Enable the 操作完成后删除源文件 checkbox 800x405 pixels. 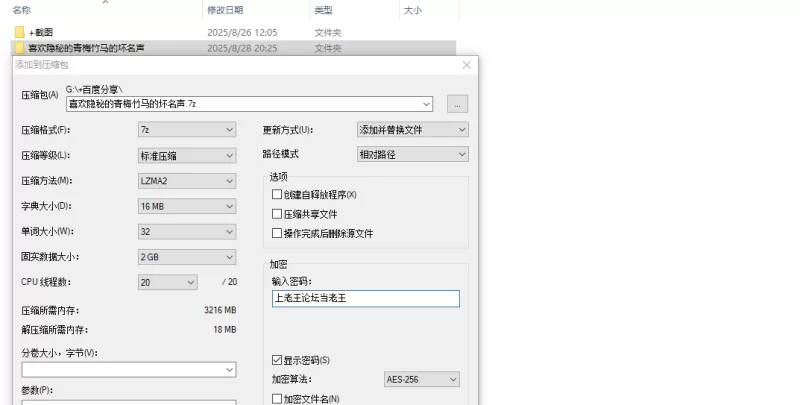277,233
